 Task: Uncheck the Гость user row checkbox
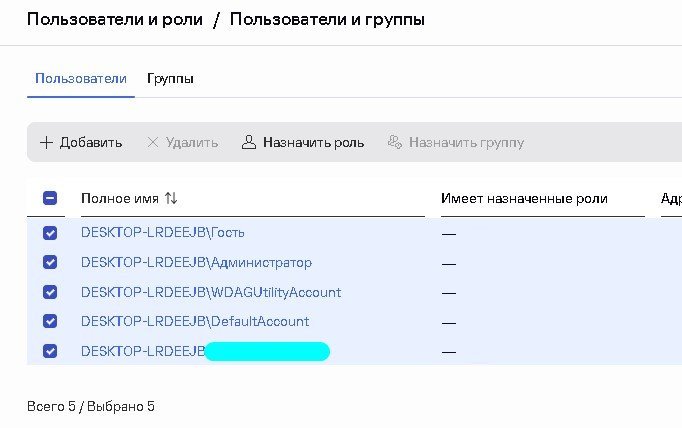[50, 233]
